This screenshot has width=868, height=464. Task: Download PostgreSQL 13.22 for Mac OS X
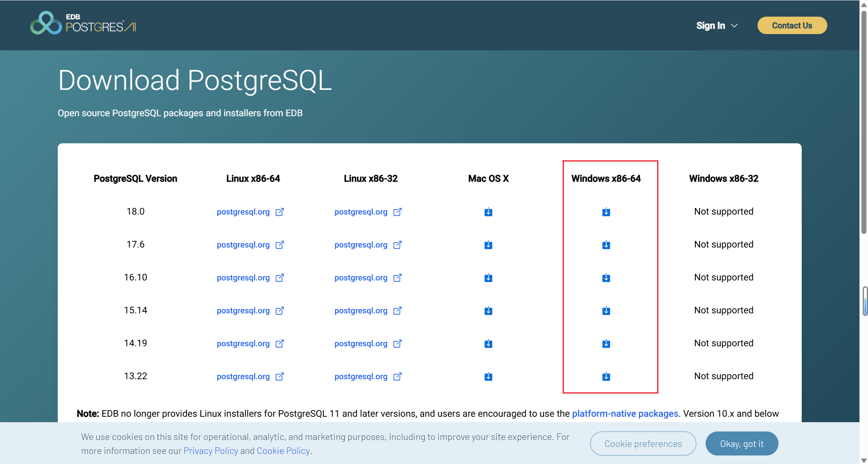tap(488, 376)
